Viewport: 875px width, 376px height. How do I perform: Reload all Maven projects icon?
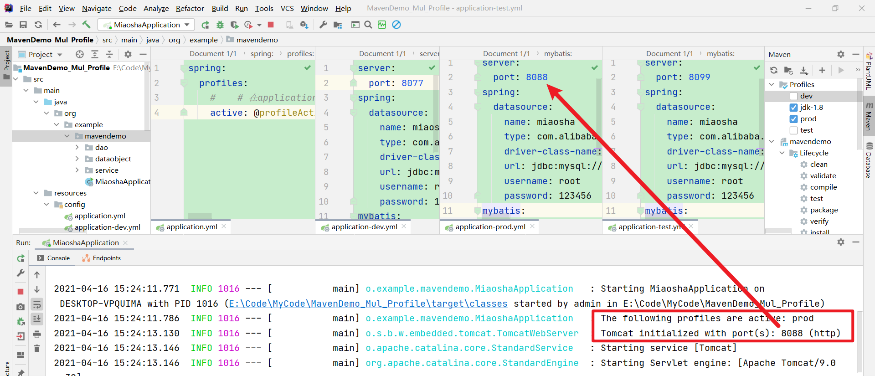773,70
